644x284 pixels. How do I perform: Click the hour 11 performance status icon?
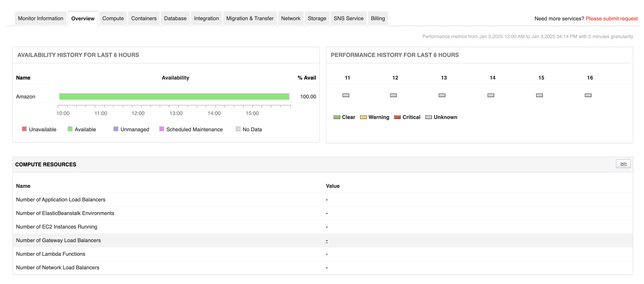pos(346,95)
